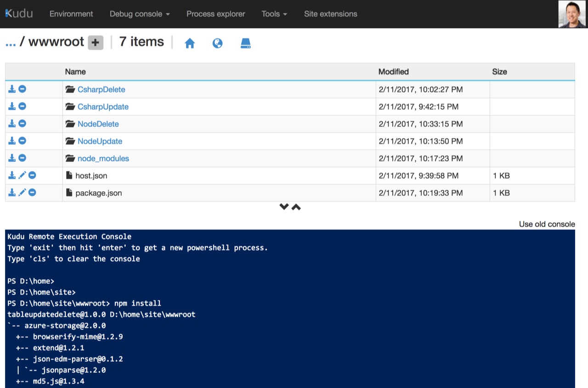
Task: Click the Size column header
Action: (499, 71)
